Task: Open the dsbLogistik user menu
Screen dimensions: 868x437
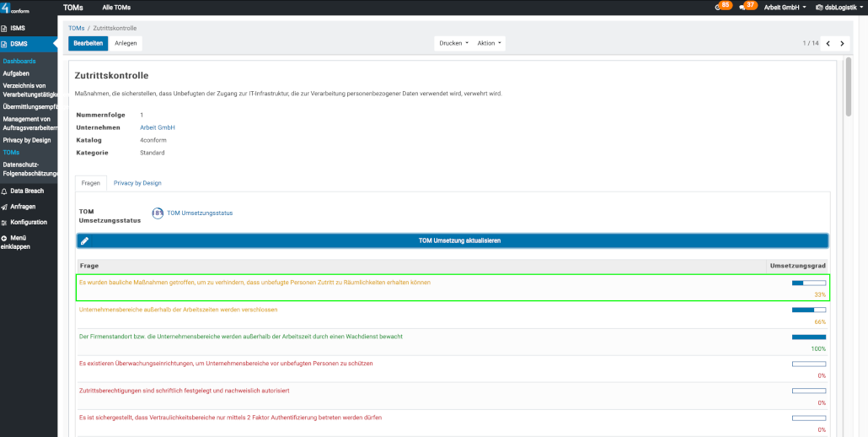Action: click(x=838, y=8)
